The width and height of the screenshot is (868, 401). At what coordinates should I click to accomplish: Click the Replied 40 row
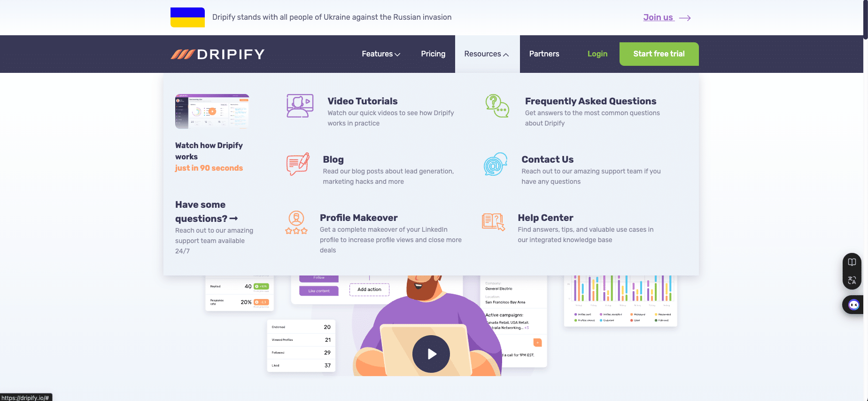pyautogui.click(x=240, y=286)
